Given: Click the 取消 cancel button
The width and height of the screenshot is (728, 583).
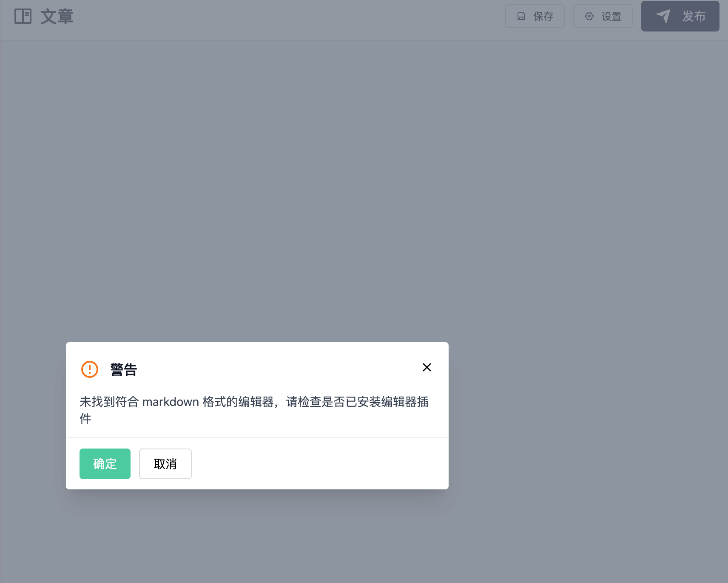Looking at the screenshot, I should 165,463.
